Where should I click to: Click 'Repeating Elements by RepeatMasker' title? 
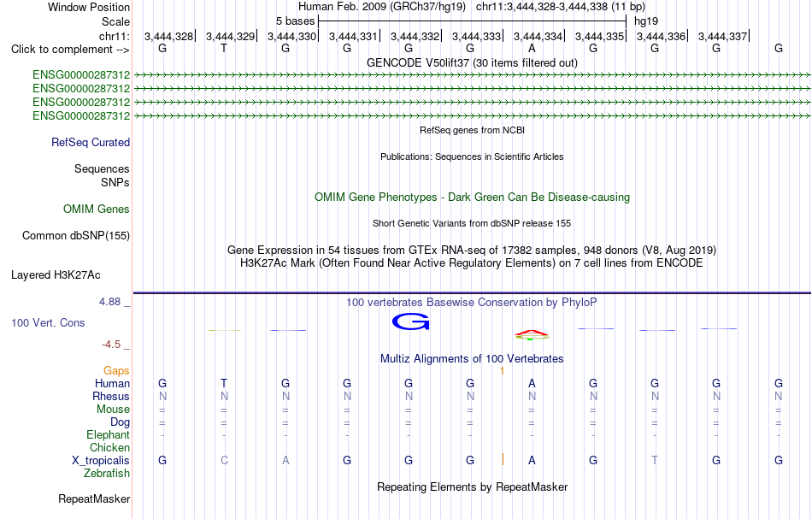pyautogui.click(x=473, y=487)
